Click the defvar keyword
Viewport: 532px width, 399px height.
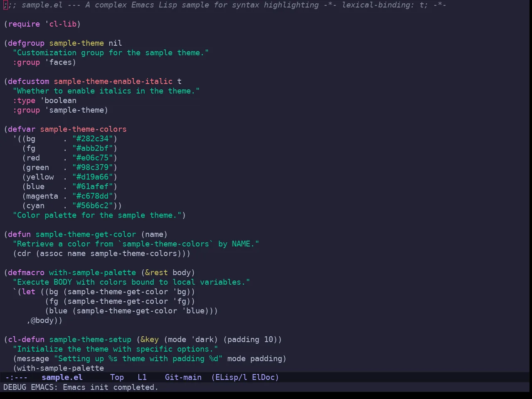point(22,129)
